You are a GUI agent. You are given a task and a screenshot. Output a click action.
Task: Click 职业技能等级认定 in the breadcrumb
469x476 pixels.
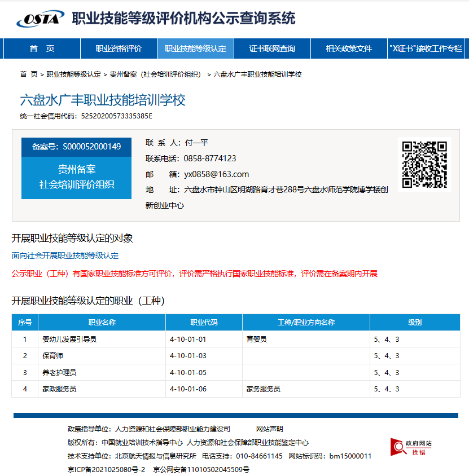point(73,74)
